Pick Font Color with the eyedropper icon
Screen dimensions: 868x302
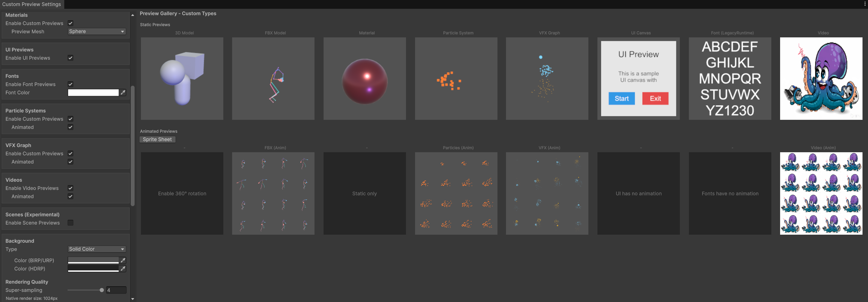pos(123,92)
